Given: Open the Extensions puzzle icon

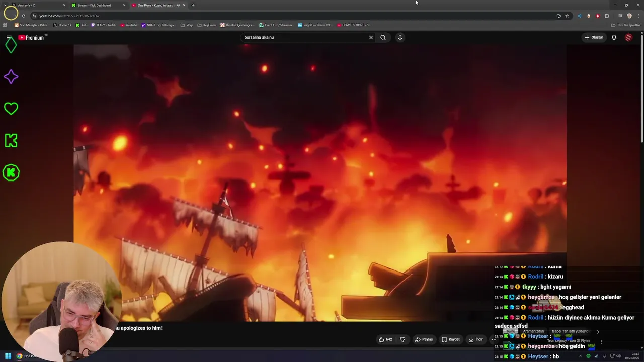Looking at the screenshot, I should coord(607,16).
